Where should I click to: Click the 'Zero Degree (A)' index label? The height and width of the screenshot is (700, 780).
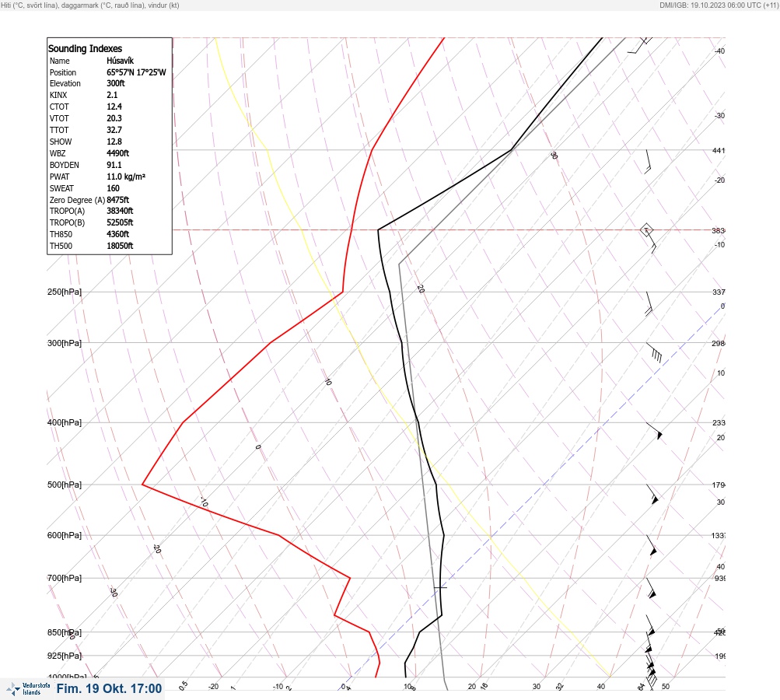(77, 200)
